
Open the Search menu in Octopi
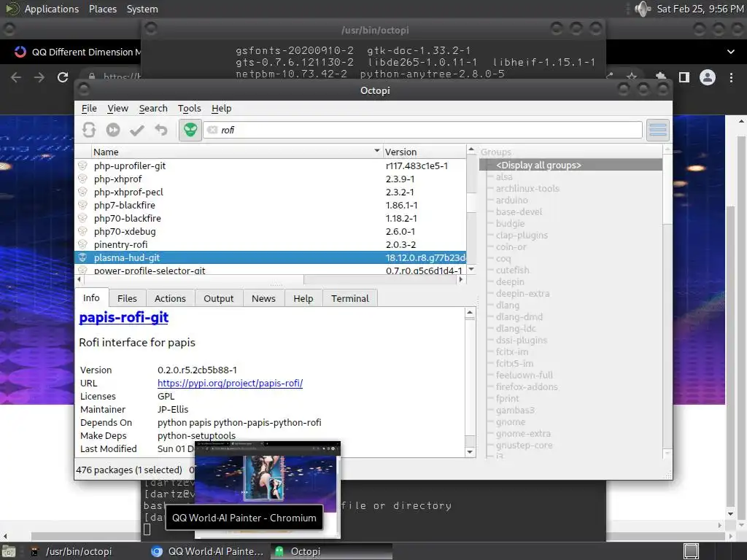153,109
